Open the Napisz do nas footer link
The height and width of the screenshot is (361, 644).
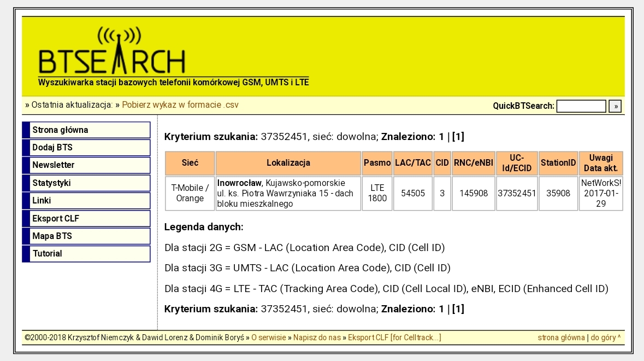[317, 337]
